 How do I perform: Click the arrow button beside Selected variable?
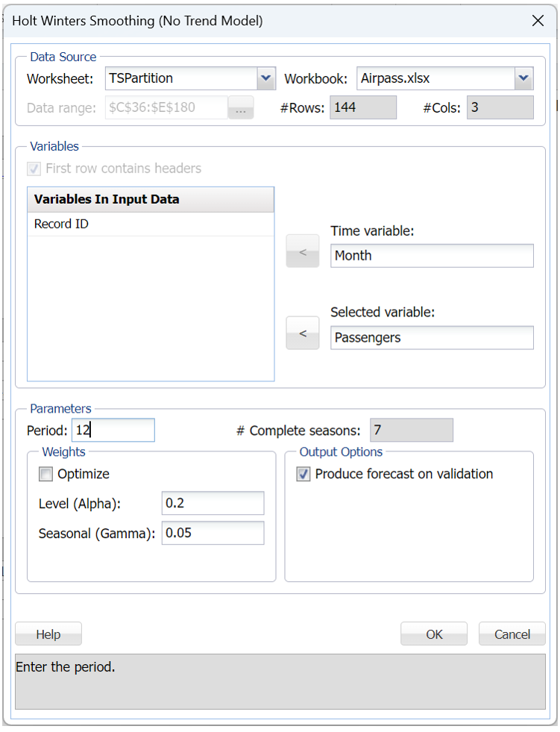(x=303, y=334)
